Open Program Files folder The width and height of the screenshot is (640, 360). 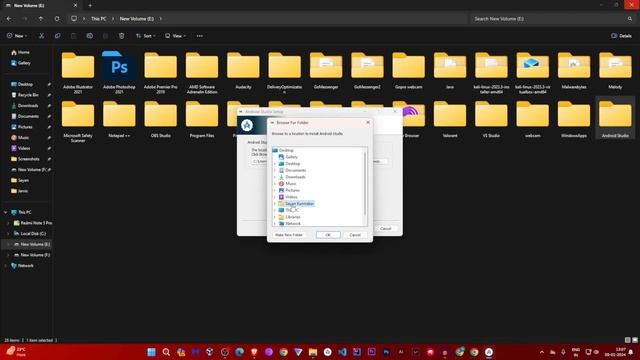click(202, 119)
